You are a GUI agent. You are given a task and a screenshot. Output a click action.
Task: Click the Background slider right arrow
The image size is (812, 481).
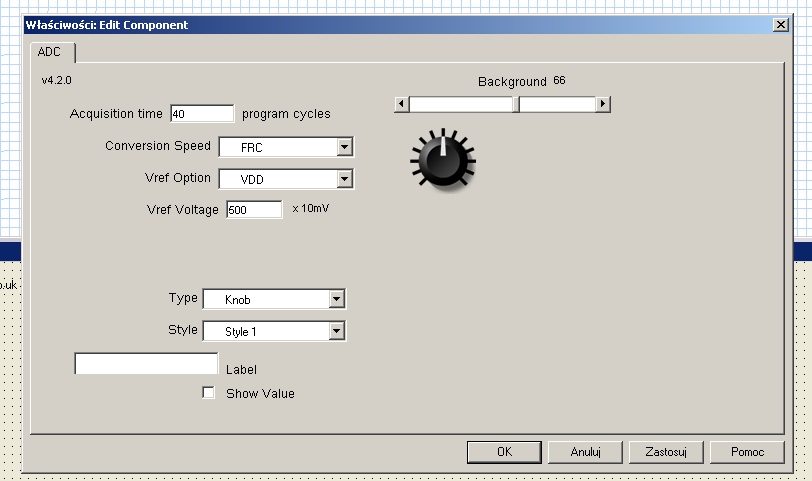point(602,104)
